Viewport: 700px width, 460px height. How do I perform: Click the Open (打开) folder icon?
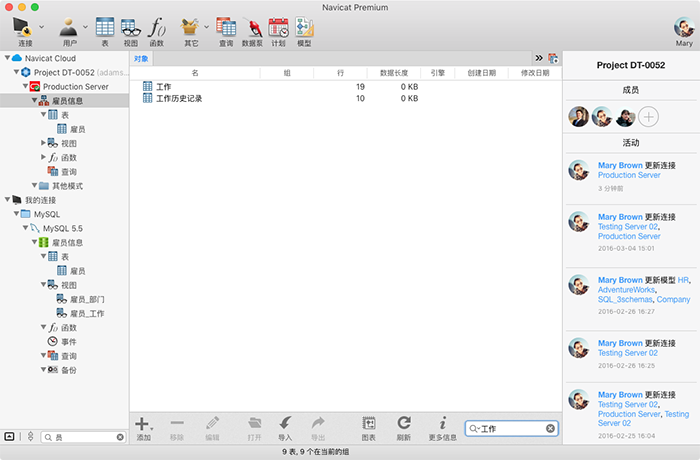[x=254, y=423]
